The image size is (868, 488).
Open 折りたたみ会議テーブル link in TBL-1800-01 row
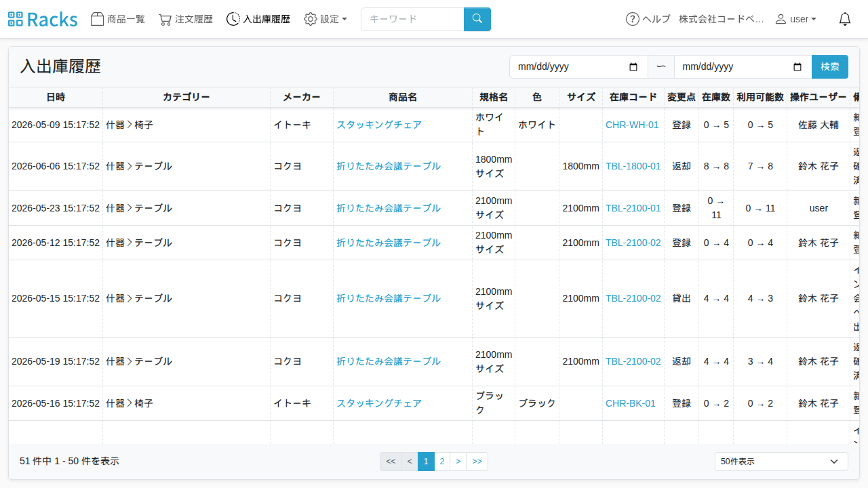389,166
